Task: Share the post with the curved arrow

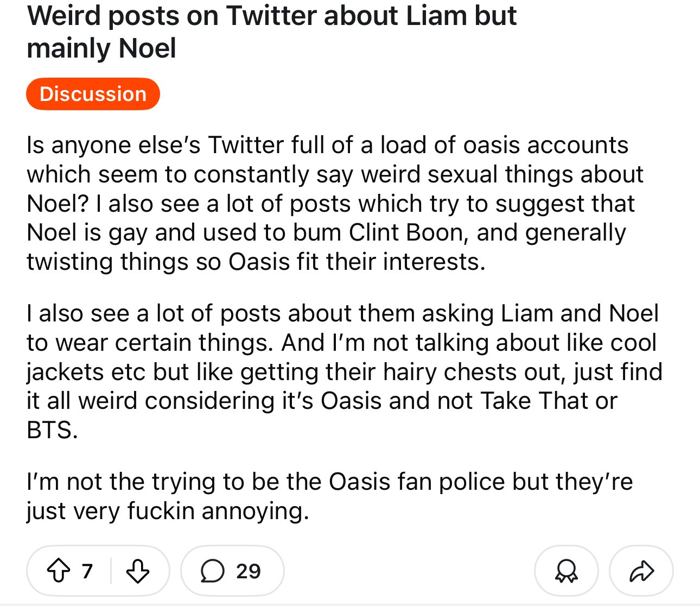Action: click(x=641, y=571)
